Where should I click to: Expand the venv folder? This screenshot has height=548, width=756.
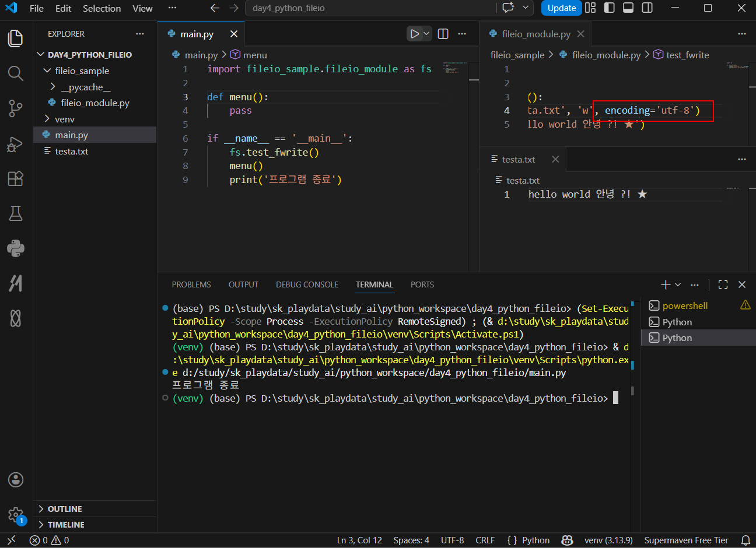coord(95,119)
